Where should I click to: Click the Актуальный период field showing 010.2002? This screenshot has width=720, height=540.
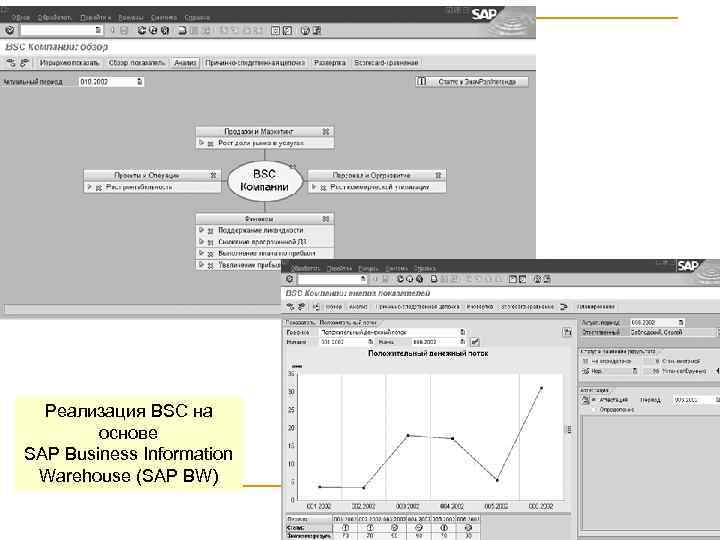(x=111, y=81)
